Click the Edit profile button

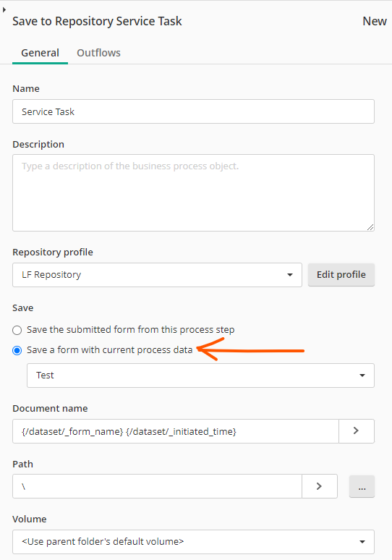341,275
